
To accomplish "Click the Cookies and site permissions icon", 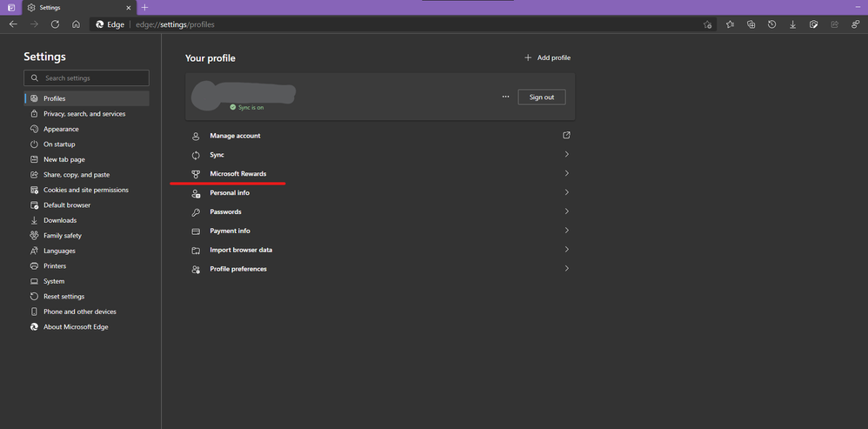I will coord(34,190).
